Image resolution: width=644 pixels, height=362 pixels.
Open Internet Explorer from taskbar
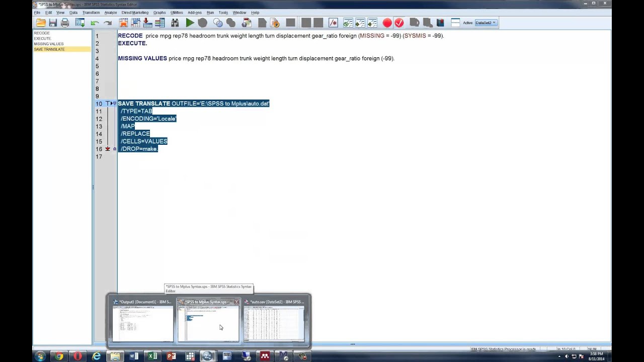(x=96, y=356)
